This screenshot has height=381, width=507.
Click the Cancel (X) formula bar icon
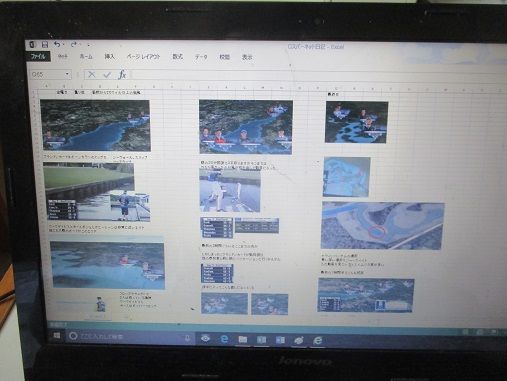pyautogui.click(x=91, y=75)
